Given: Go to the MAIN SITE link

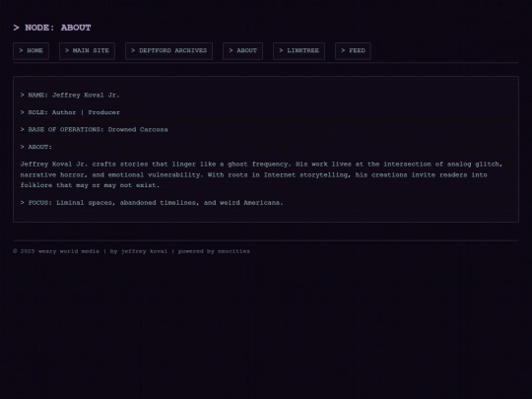Looking at the screenshot, I should tap(87, 51).
